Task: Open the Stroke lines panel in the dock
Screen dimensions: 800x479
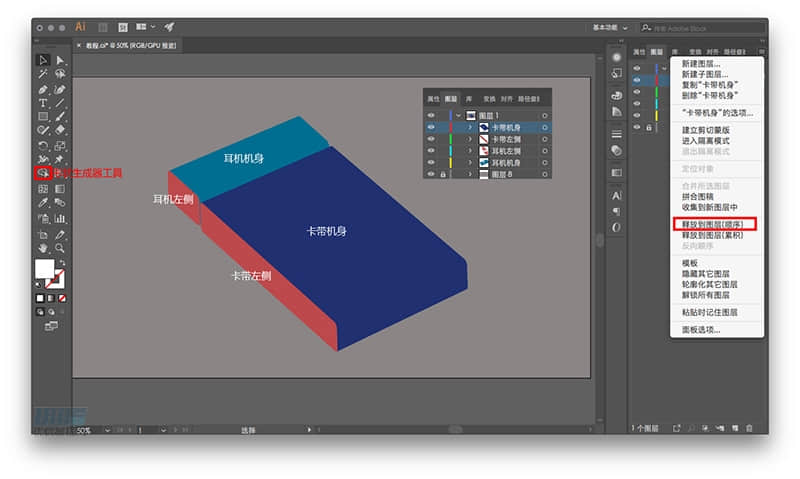Action: pos(616,134)
